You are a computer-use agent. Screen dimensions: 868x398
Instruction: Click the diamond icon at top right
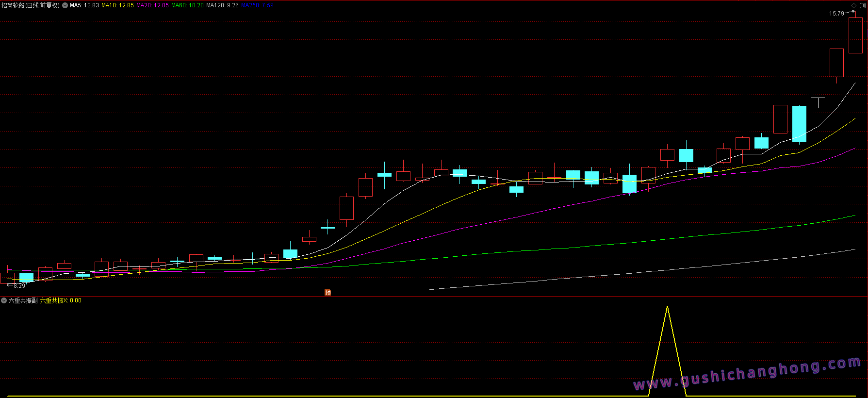click(x=854, y=5)
